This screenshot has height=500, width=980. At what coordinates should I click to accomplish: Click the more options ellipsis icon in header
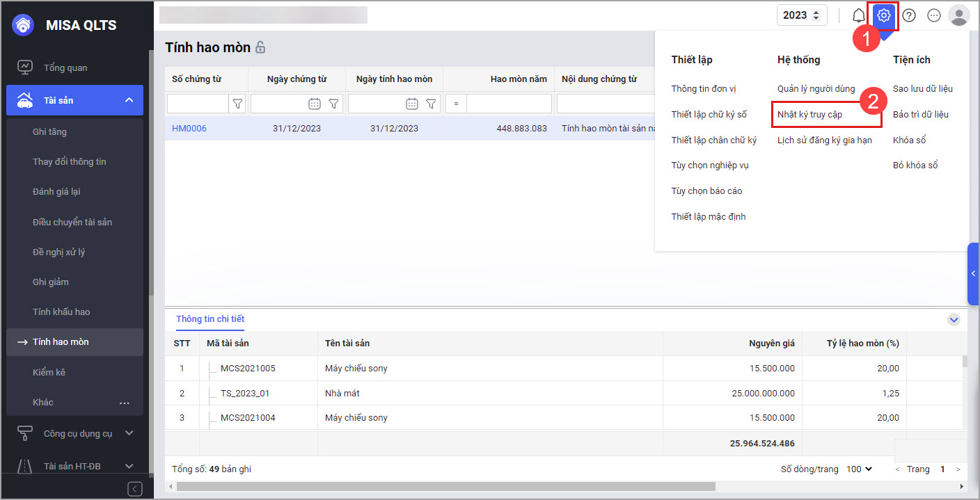pos(934,15)
